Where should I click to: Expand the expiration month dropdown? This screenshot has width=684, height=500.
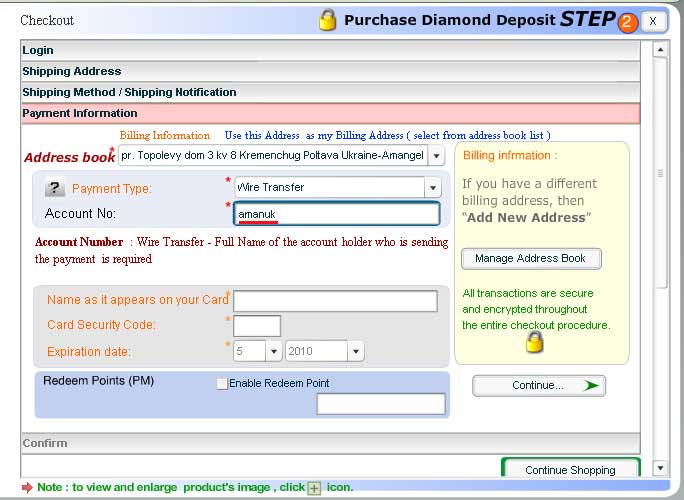point(273,351)
